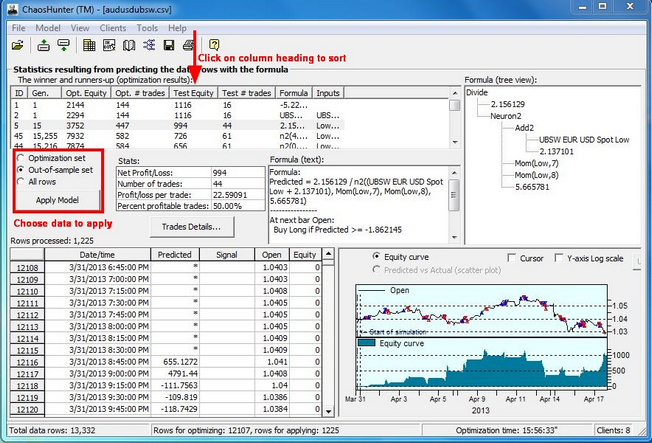Viewport: 652px width, 443px height.
Task: Click scroll-down arrow of Formula text box
Action: 454,237
